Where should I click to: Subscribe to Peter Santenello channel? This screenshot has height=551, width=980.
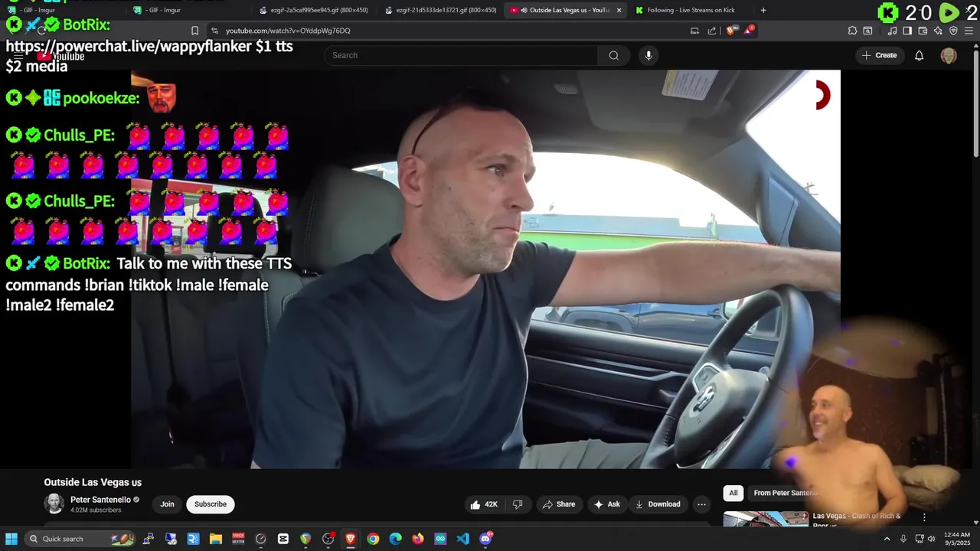[x=211, y=504]
